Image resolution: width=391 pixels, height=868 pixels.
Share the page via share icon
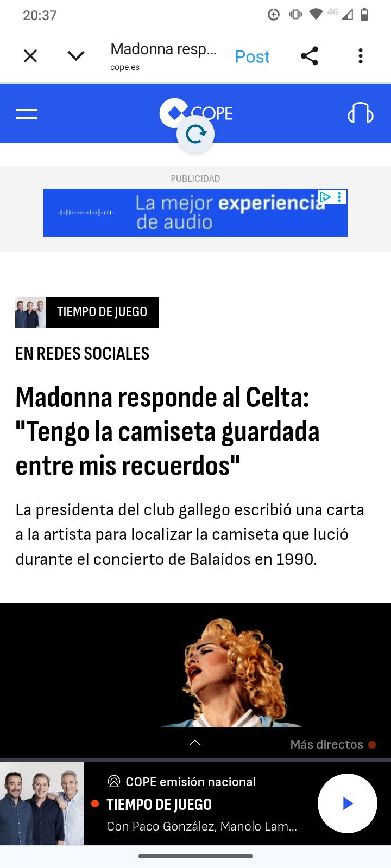tap(310, 56)
